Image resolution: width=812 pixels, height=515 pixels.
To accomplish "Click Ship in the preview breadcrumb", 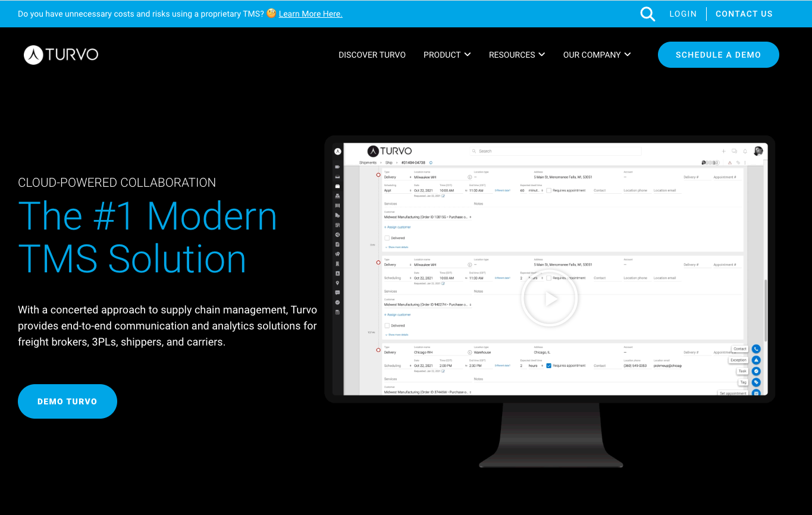I will [389, 162].
